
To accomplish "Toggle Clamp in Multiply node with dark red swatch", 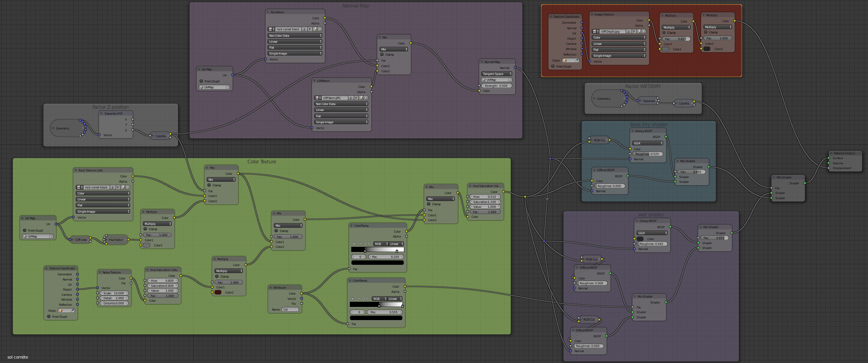I will point(217,277).
